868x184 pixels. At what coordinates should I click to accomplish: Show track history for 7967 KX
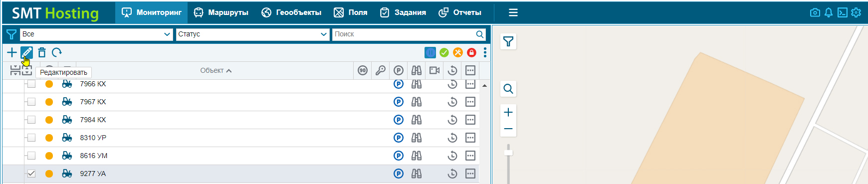coord(452,102)
